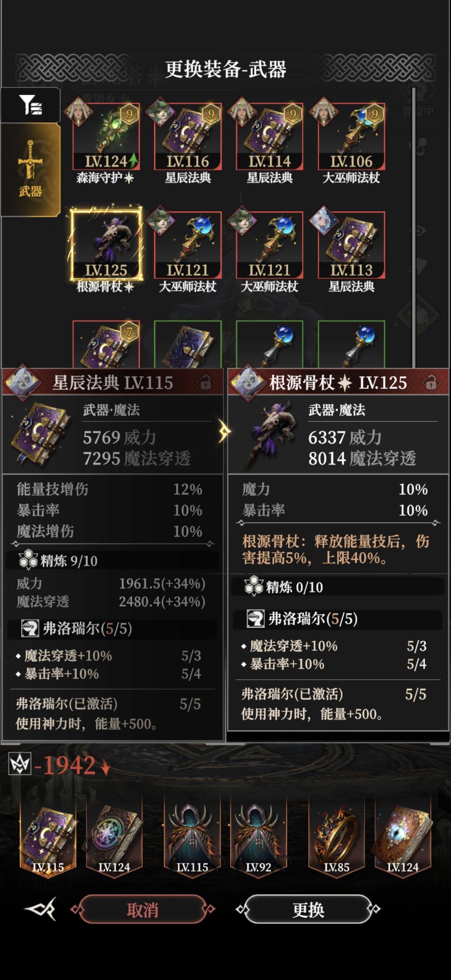This screenshot has width=451, height=980.
Task: Select the 武器 sword category tab
Action: pyautogui.click(x=30, y=170)
